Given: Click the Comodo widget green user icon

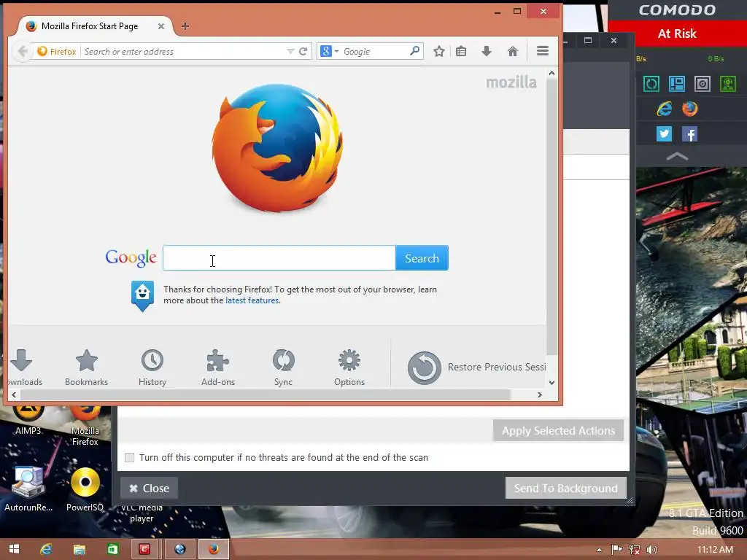Looking at the screenshot, I should pos(728,85).
